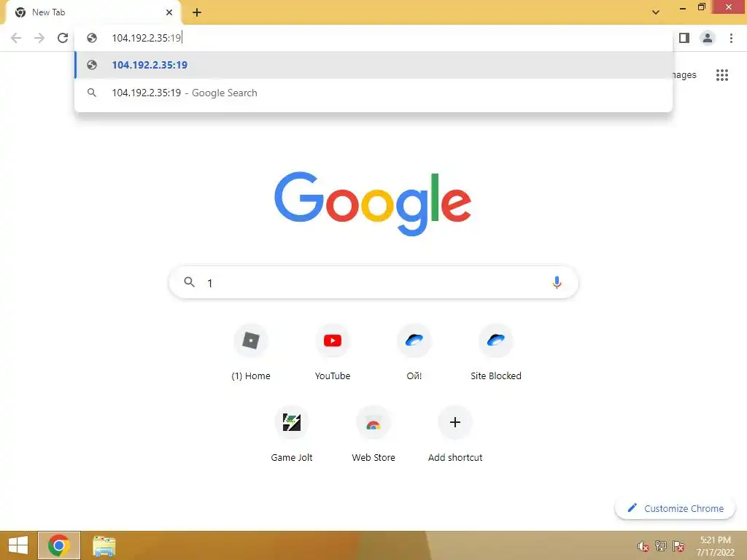Click the Action Center flag icon

coord(678,545)
